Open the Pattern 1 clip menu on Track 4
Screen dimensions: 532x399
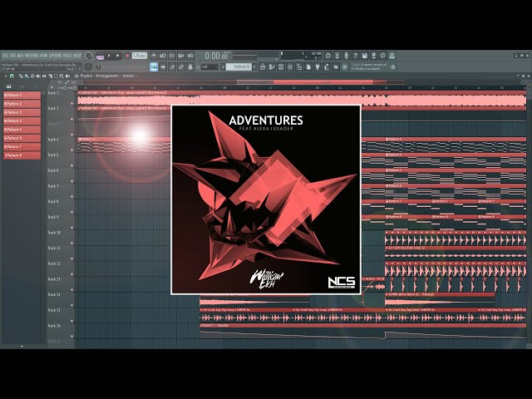point(80,139)
